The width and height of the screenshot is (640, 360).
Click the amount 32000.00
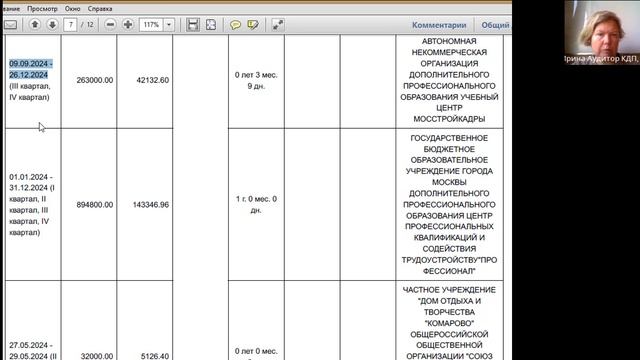(x=97, y=356)
